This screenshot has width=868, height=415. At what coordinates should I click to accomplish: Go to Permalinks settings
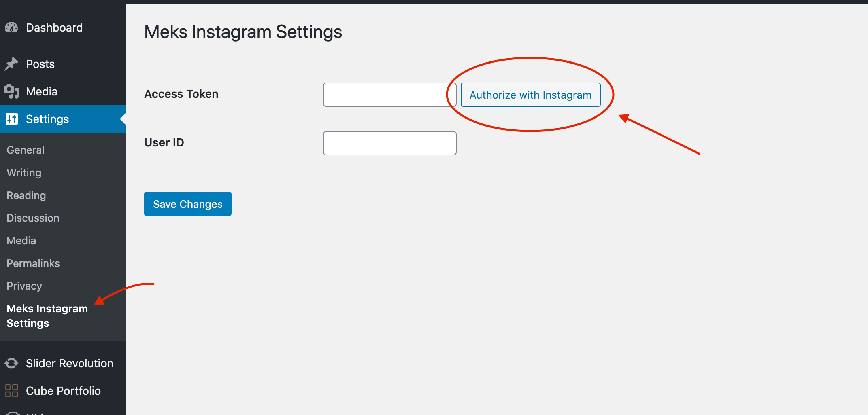click(x=33, y=263)
